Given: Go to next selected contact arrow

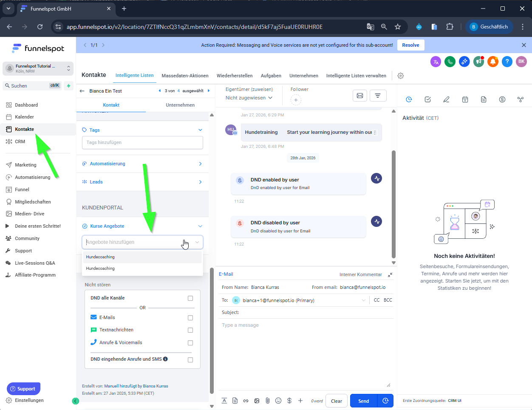Looking at the screenshot, I should [209, 91].
